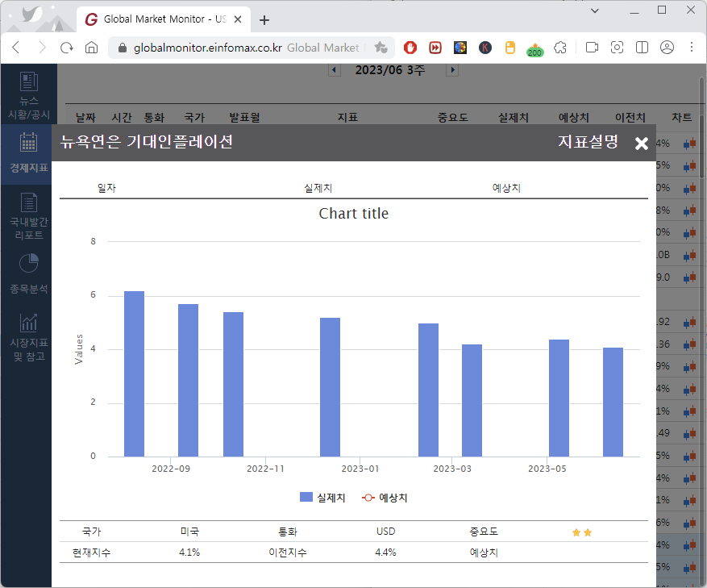The height and width of the screenshot is (588, 707).
Task: Open 지표설명 link in popup header
Action: point(588,142)
